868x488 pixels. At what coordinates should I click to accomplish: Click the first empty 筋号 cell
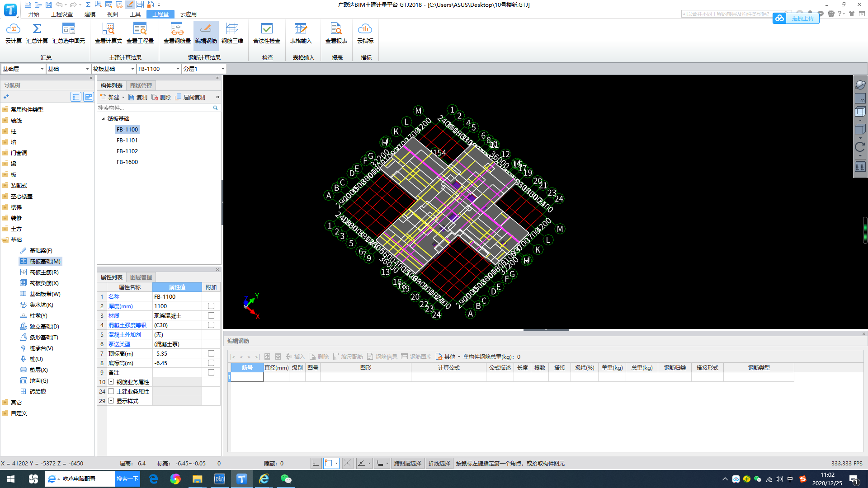247,377
